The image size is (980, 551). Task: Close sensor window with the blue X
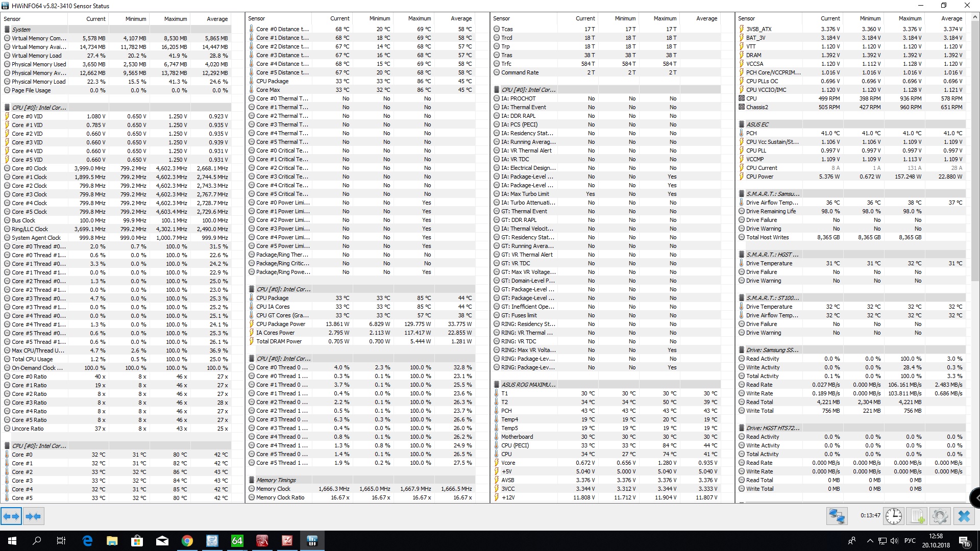[964, 516]
